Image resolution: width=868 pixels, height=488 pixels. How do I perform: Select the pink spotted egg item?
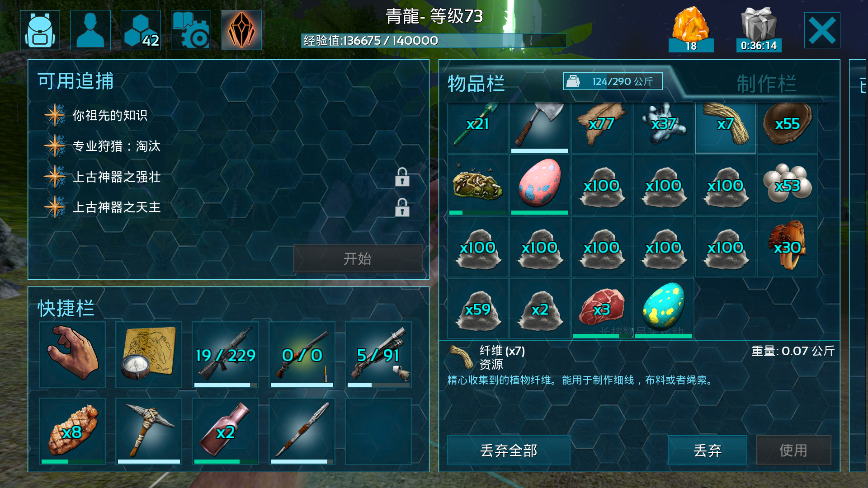coord(540,185)
